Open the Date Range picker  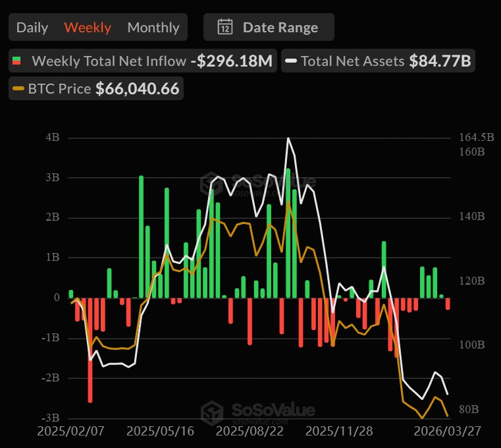[x=269, y=28]
